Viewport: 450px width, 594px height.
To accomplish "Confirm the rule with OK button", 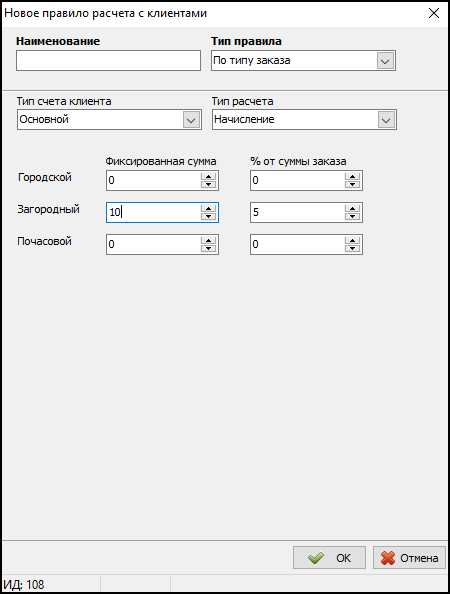I will (x=329, y=558).
